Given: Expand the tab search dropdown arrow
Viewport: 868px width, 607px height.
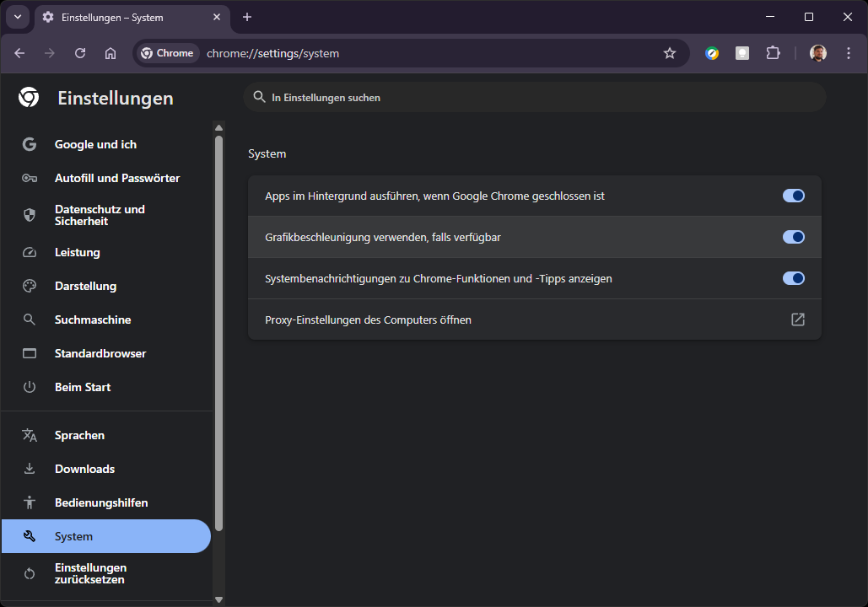Looking at the screenshot, I should point(17,17).
